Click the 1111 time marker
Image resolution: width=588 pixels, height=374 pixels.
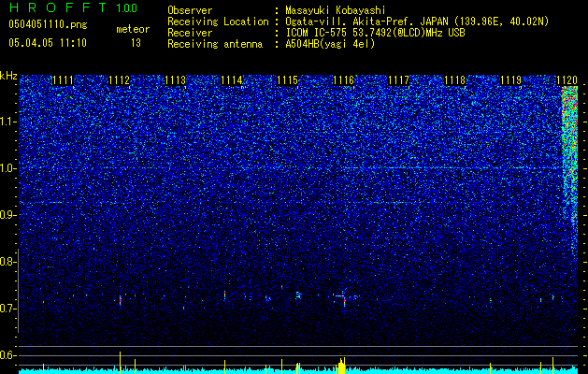(x=63, y=80)
